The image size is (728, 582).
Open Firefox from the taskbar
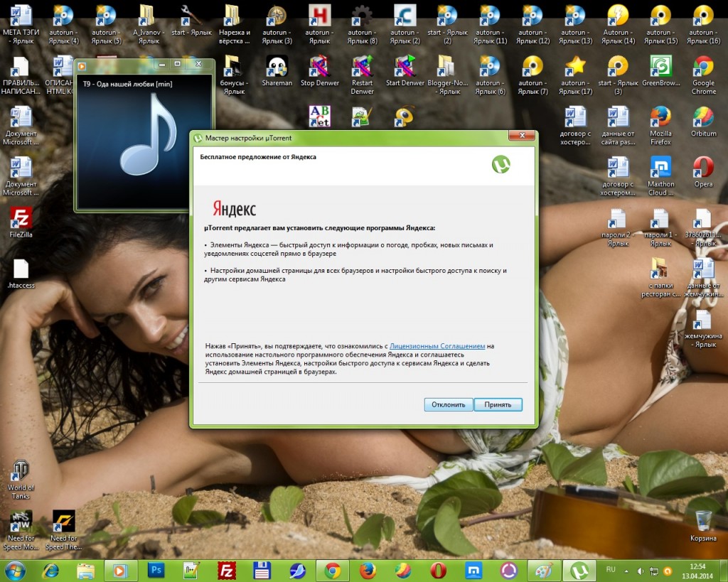click(x=368, y=571)
